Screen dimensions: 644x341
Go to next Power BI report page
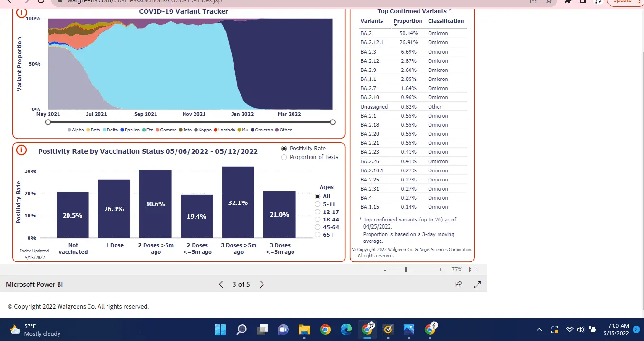(262, 284)
